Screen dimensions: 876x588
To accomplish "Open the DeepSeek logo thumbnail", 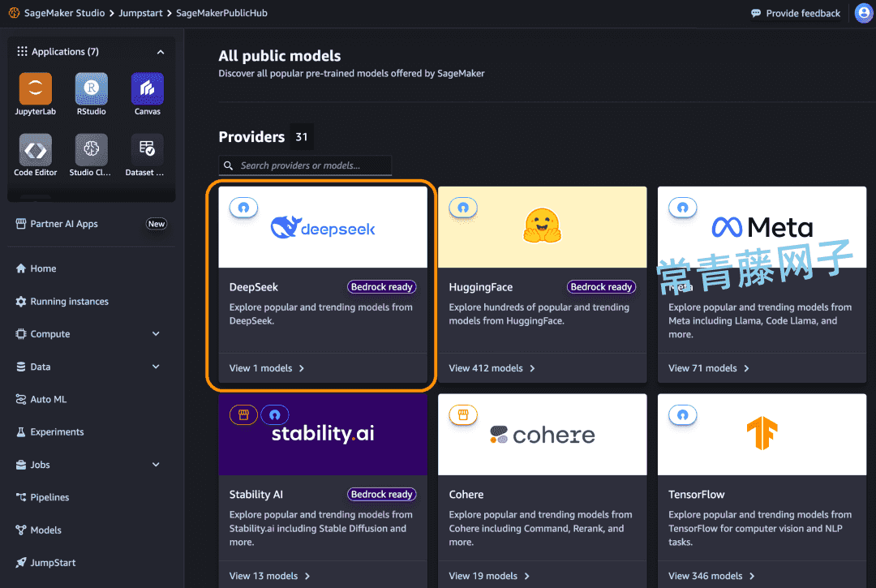I will [323, 227].
